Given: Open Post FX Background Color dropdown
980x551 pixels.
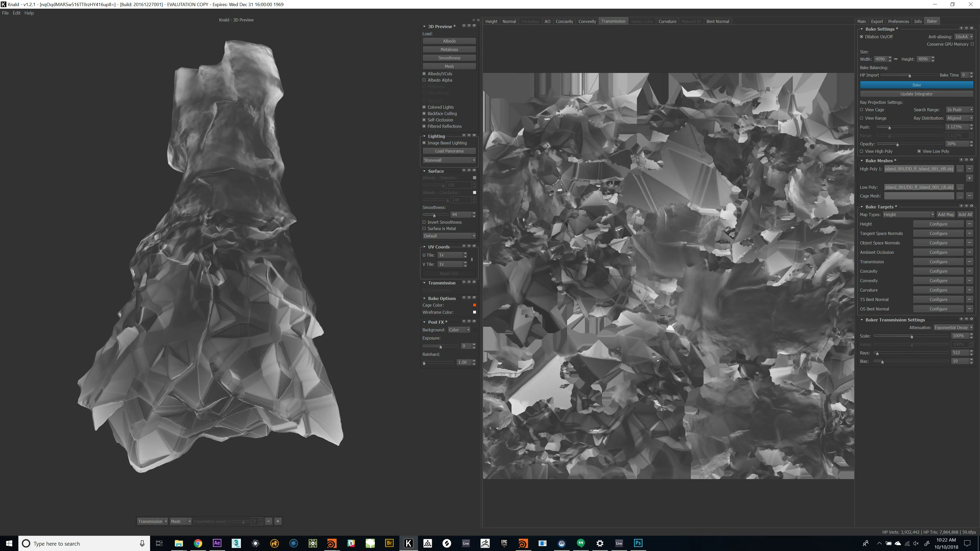Looking at the screenshot, I should pos(459,330).
